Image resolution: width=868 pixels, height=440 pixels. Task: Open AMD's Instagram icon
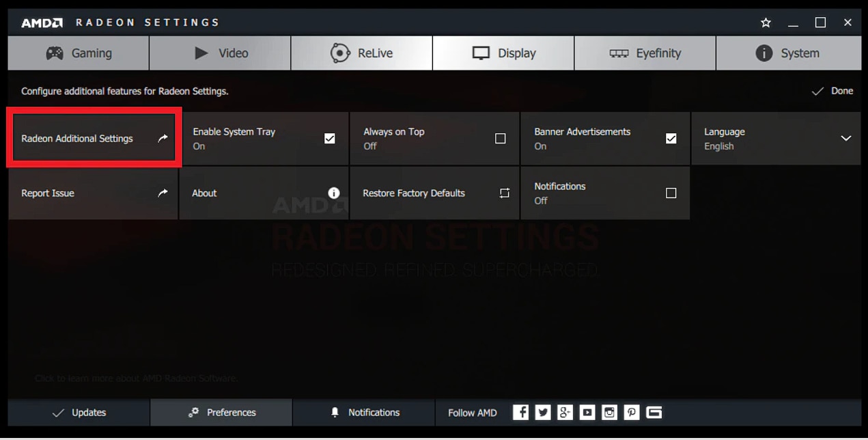tap(610, 413)
